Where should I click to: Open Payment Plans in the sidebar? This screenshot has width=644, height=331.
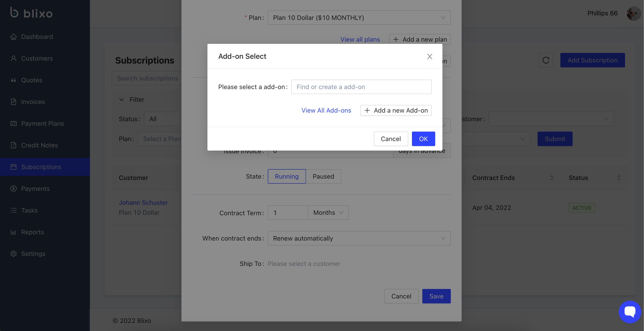click(x=42, y=124)
